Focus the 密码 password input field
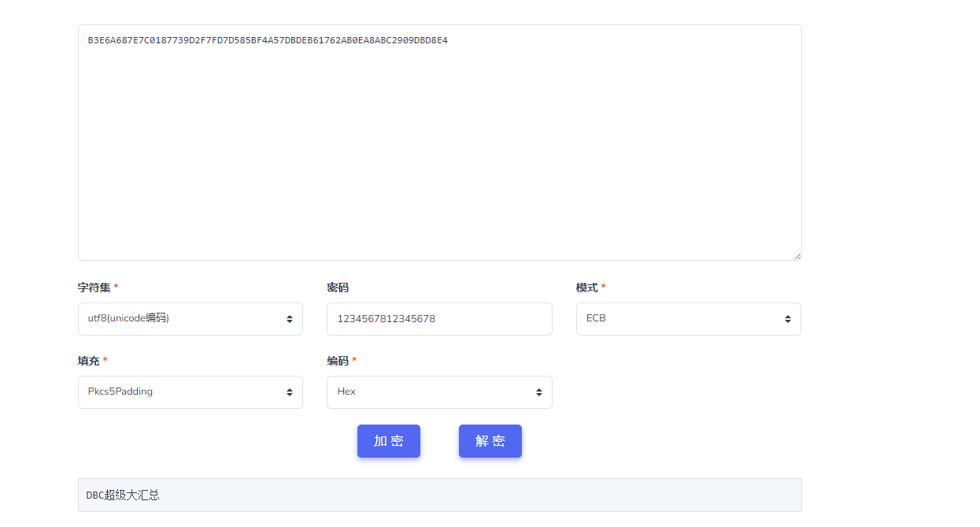The height and width of the screenshot is (527, 980). point(439,319)
